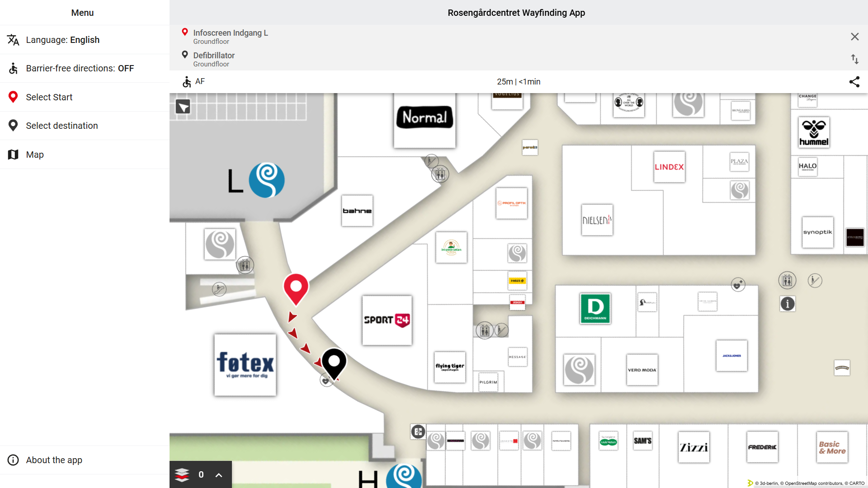The height and width of the screenshot is (488, 868).
Task: Swap start and destination
Action: click(854, 59)
